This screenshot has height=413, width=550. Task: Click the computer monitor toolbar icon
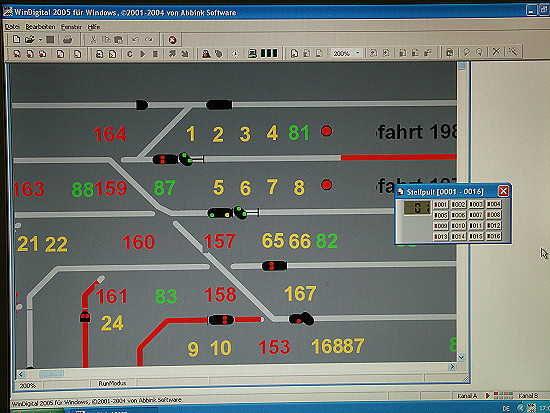tap(252, 54)
